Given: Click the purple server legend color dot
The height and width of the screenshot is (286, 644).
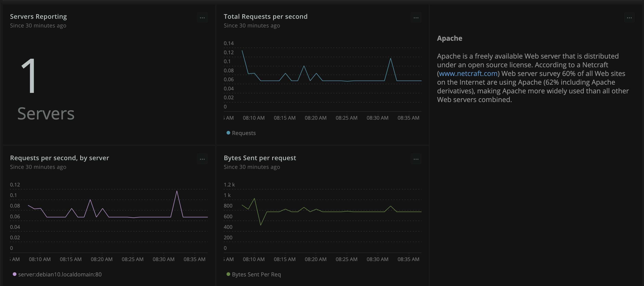Looking at the screenshot, I should [14, 274].
